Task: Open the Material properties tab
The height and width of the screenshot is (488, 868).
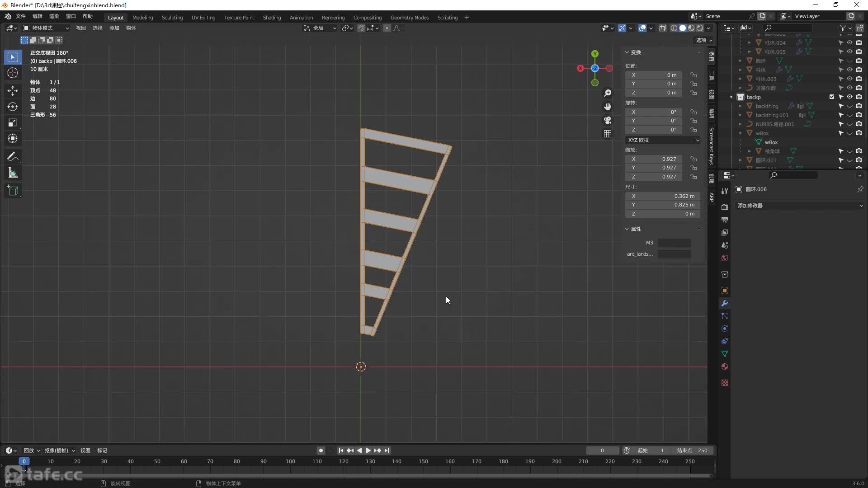Action: pos(725,366)
